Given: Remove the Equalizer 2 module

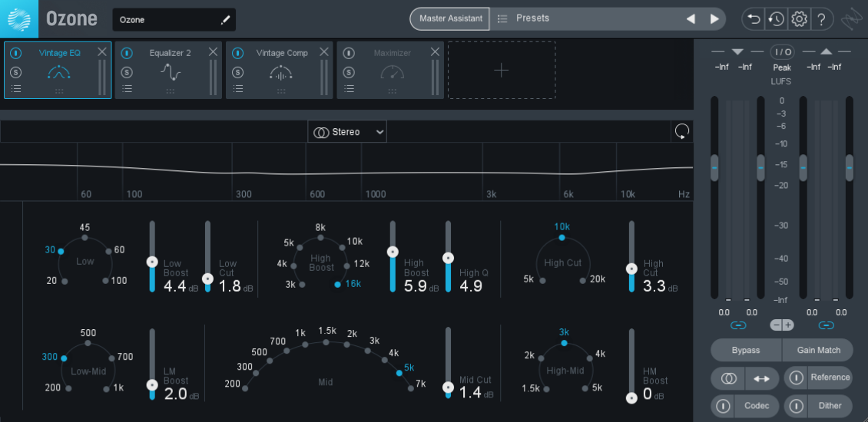Looking at the screenshot, I should [x=213, y=51].
